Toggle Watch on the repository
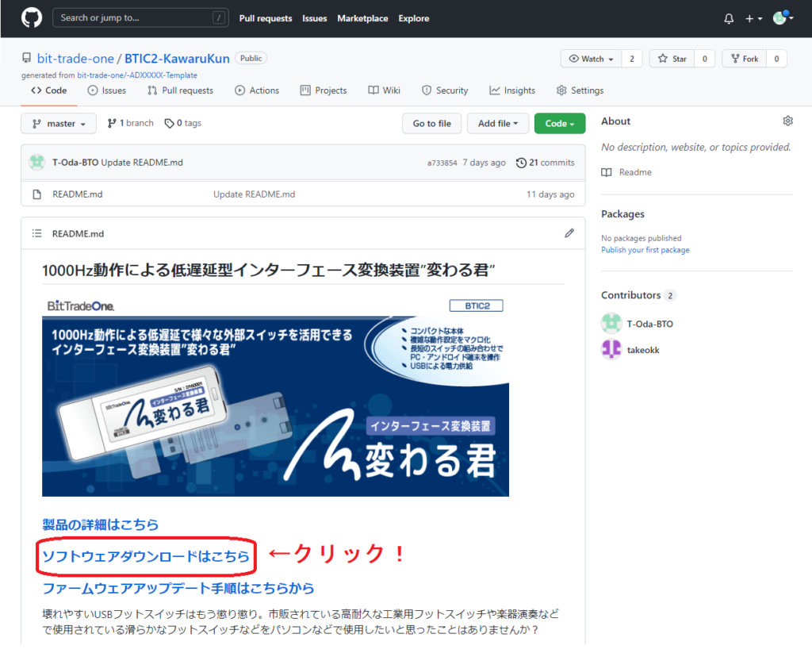 (x=592, y=59)
